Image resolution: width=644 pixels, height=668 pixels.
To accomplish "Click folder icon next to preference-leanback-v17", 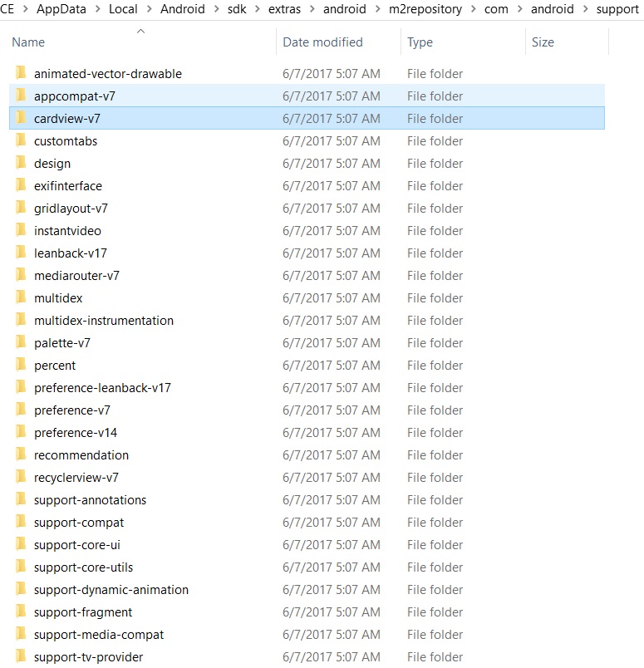I will pos(21,387).
